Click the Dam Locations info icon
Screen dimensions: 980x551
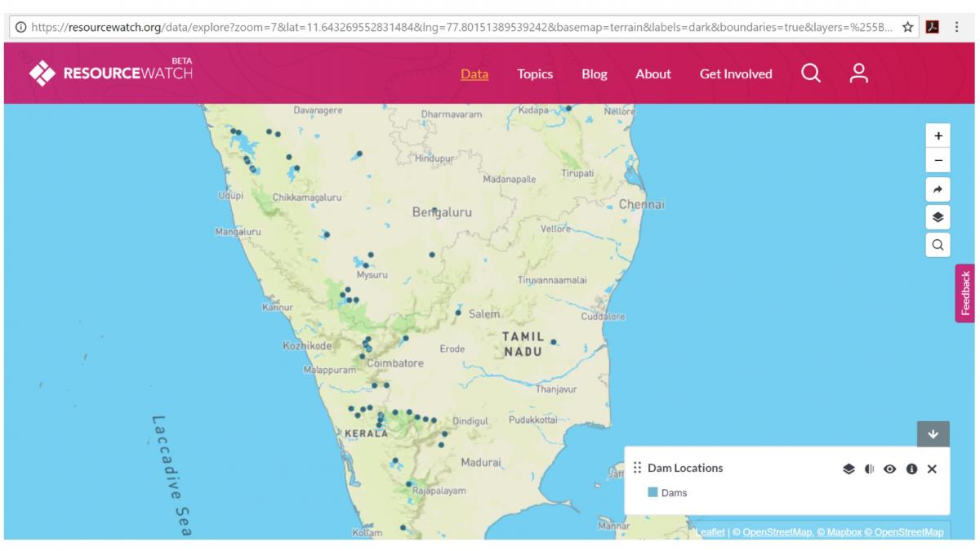click(x=911, y=469)
